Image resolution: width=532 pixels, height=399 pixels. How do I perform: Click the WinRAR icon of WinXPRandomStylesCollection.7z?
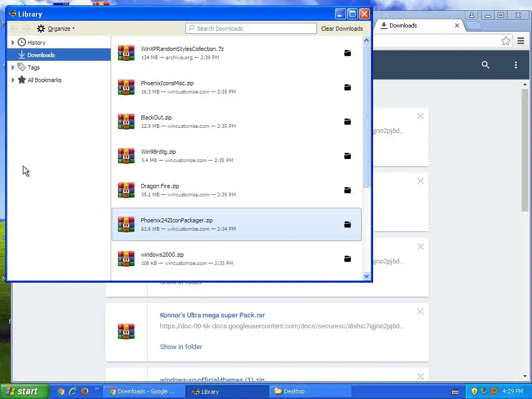(x=126, y=53)
